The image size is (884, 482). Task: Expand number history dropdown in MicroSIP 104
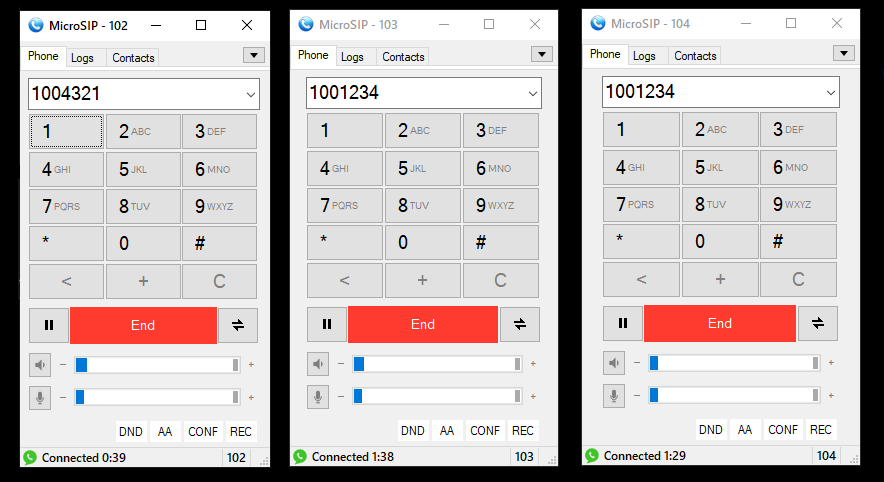tap(830, 92)
